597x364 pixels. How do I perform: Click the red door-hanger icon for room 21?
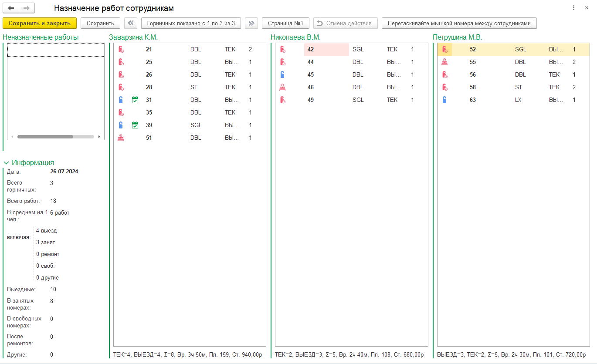click(x=121, y=50)
